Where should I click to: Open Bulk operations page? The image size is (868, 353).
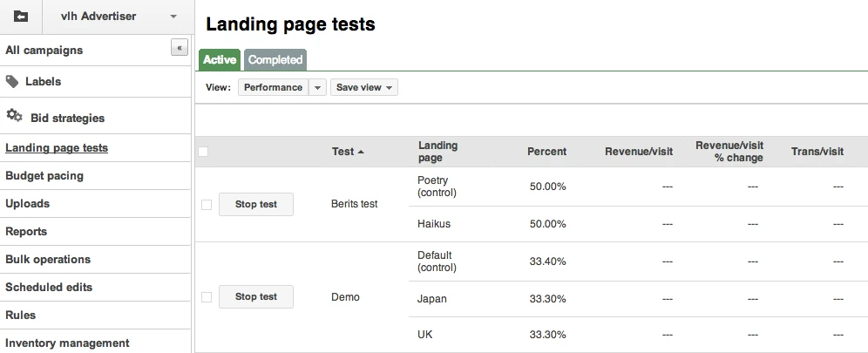click(48, 259)
